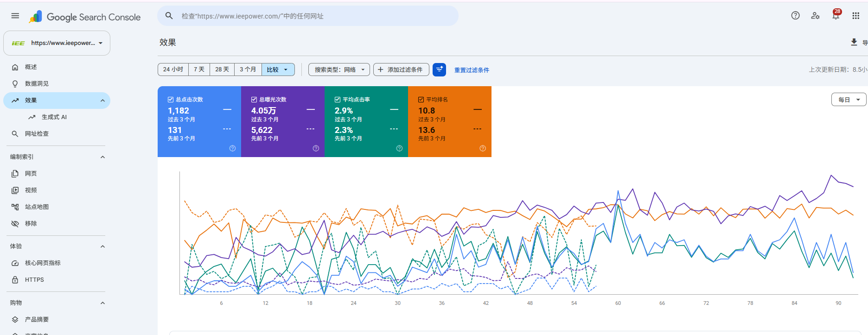Click the 2.3% previous CTR value
Screen dimensions: 868x335
(x=344, y=130)
